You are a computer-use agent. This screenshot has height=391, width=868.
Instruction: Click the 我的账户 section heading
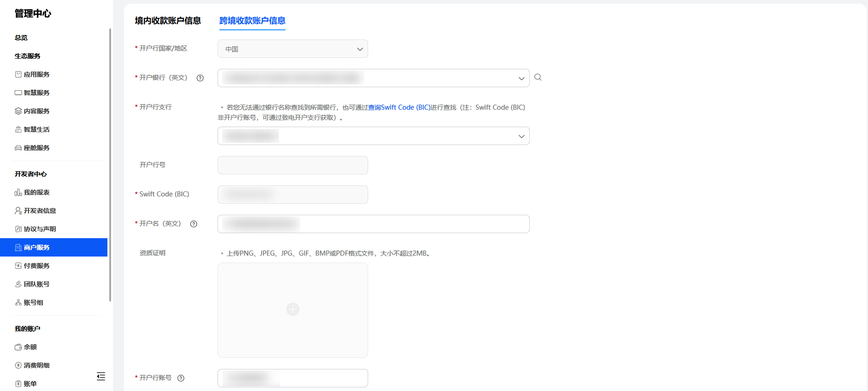28,329
